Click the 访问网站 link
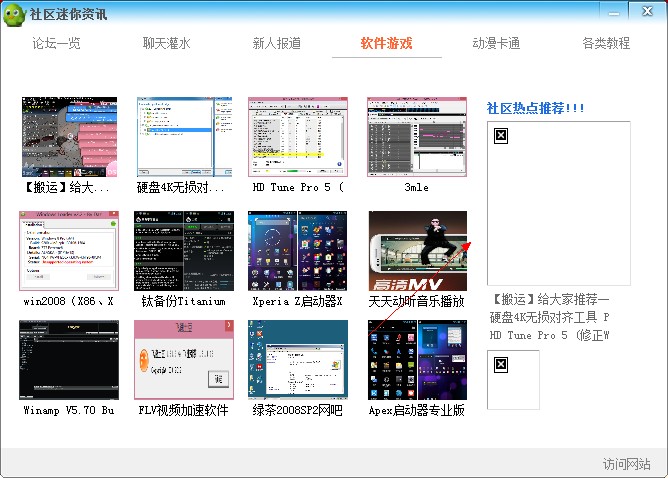This screenshot has height=478, width=668. (x=626, y=464)
